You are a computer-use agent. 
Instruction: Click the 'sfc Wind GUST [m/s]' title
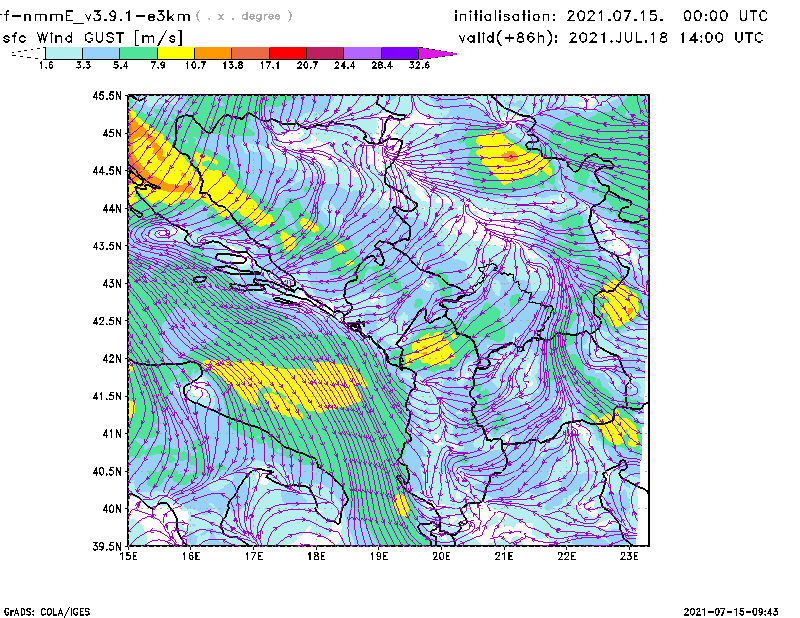click(92, 38)
